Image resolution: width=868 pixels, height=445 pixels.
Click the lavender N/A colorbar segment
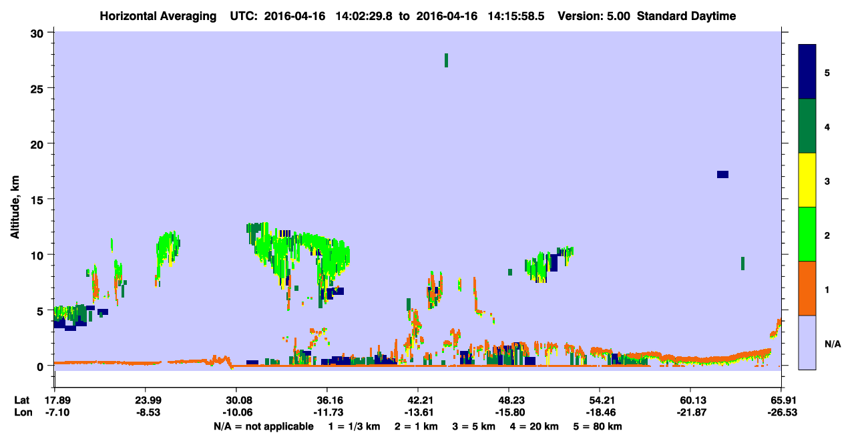[807, 342]
